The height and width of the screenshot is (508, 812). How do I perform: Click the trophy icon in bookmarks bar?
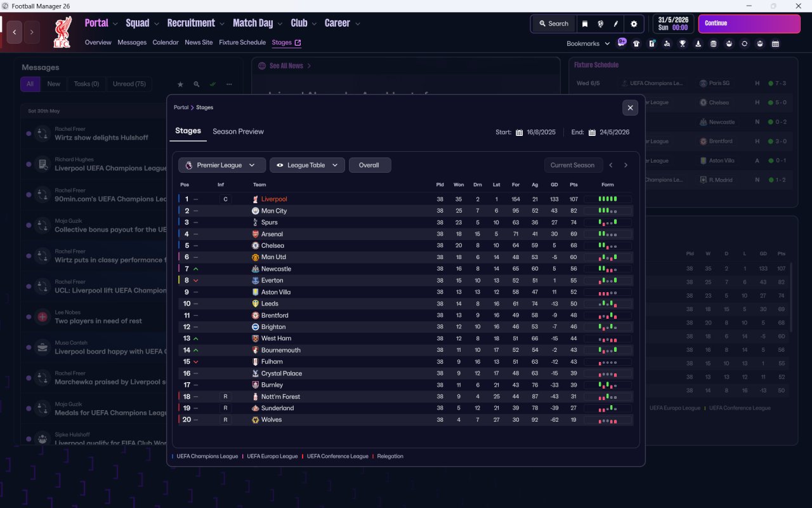(x=683, y=44)
